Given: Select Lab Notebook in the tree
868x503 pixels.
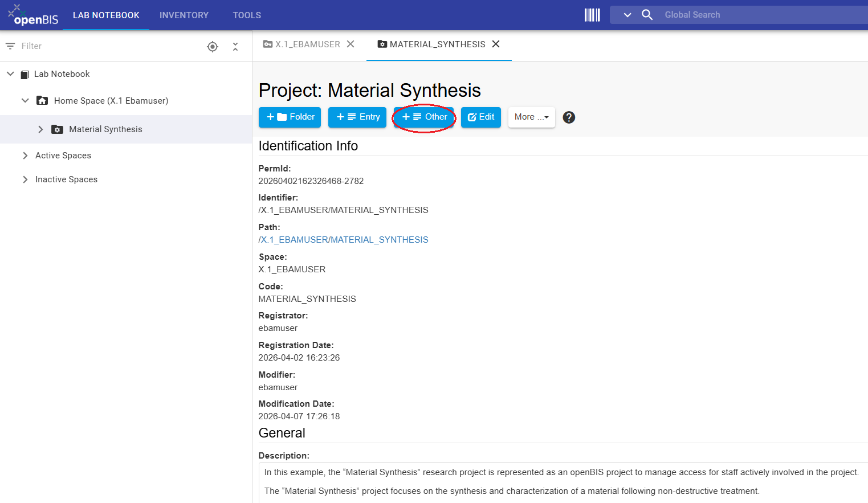Looking at the screenshot, I should coord(62,74).
